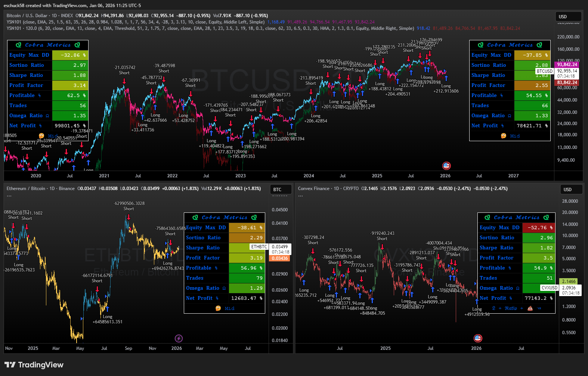Click the purple lightning bolt icon on ETHBTC chart

pos(179,338)
